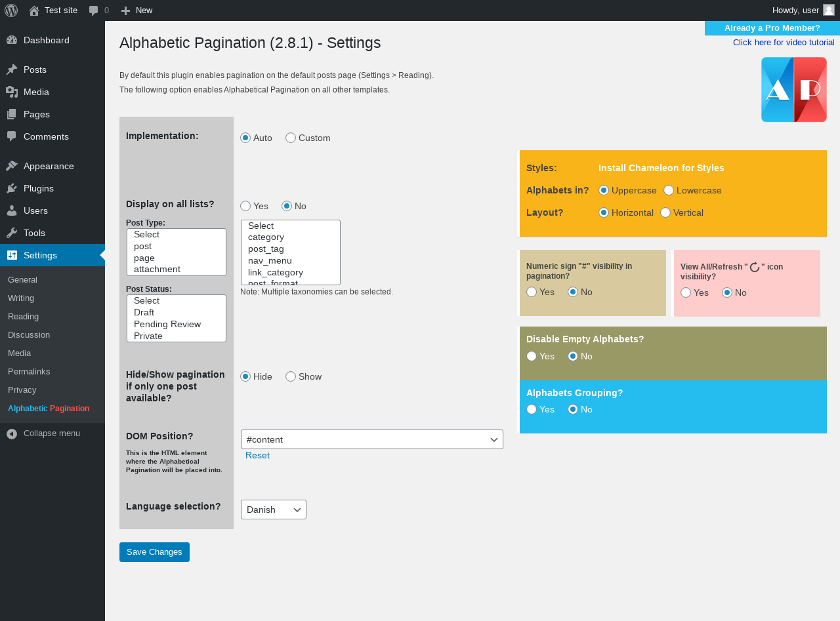Select Auto implementation
The width and height of the screenshot is (840, 621).
point(245,138)
